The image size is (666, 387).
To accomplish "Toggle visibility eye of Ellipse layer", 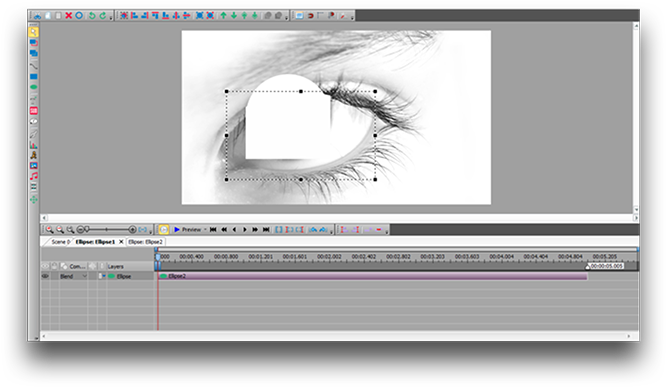I will [x=45, y=276].
